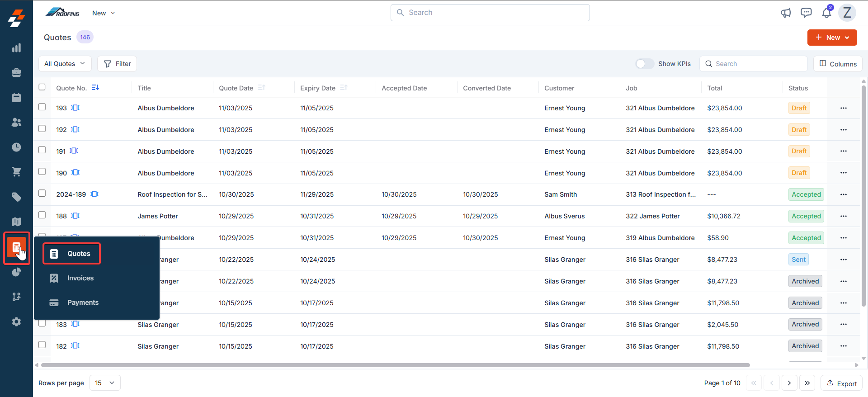Open the price tag sidebar icon
868x397 pixels.
pyautogui.click(x=16, y=197)
